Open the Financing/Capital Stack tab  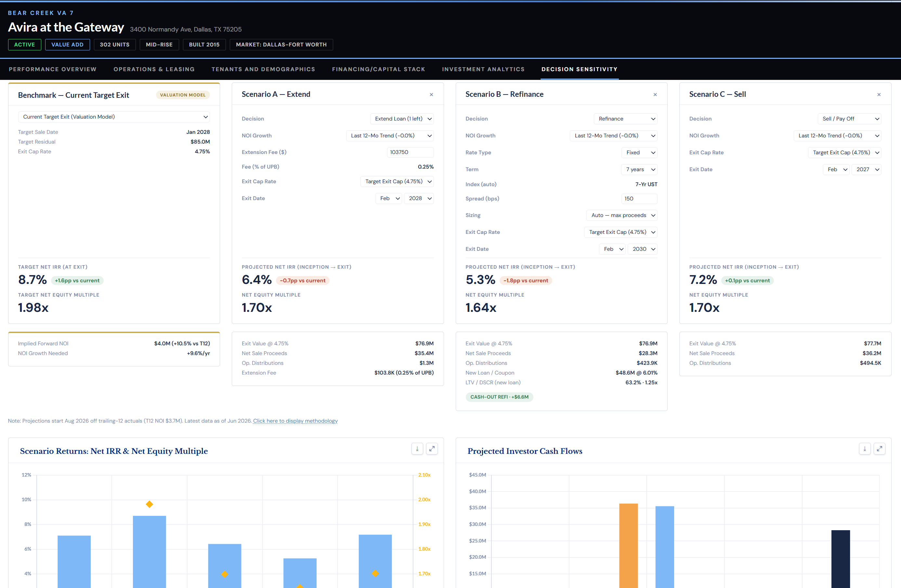[379, 69]
